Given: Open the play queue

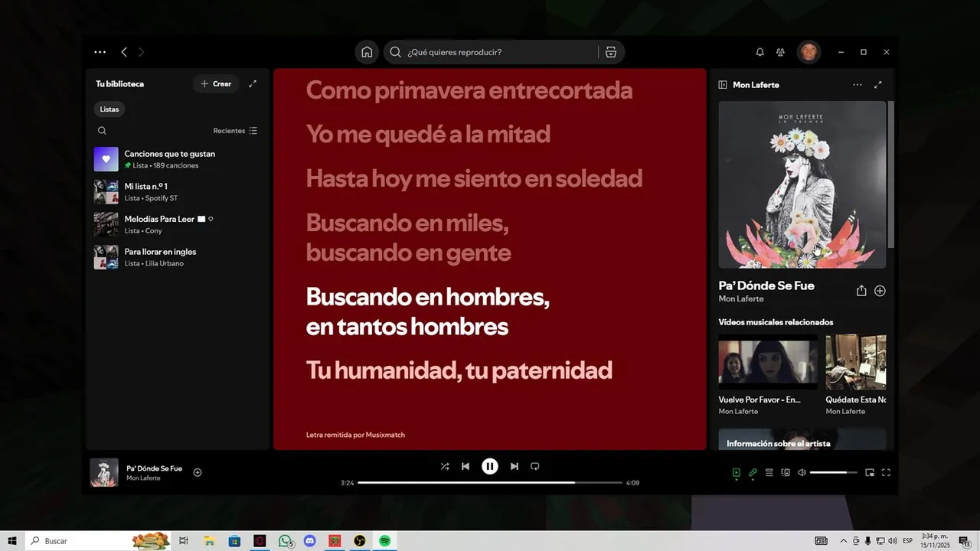Looking at the screenshot, I should (x=769, y=473).
